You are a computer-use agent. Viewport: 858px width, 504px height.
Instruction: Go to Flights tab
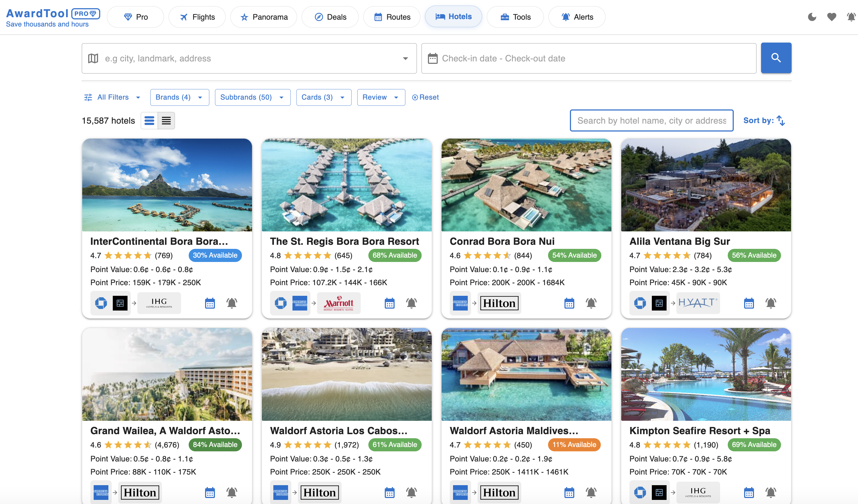coord(197,17)
